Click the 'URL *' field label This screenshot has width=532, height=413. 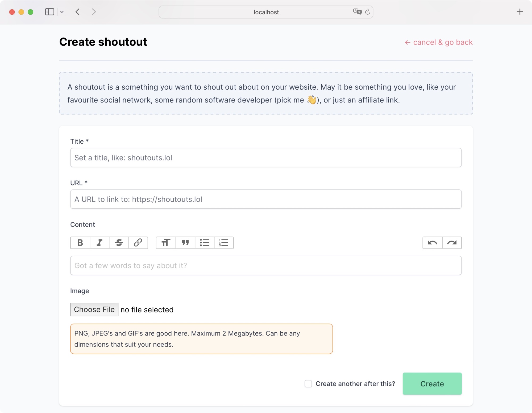click(79, 183)
